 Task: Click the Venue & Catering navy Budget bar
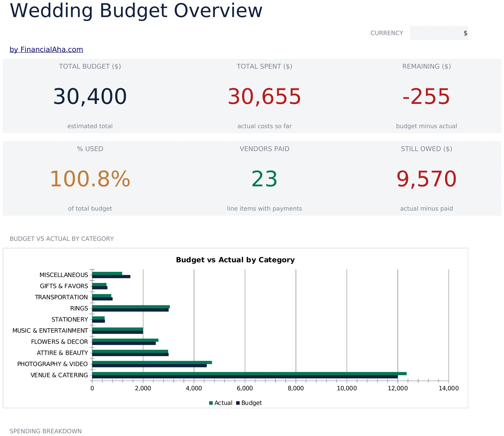tap(245, 377)
